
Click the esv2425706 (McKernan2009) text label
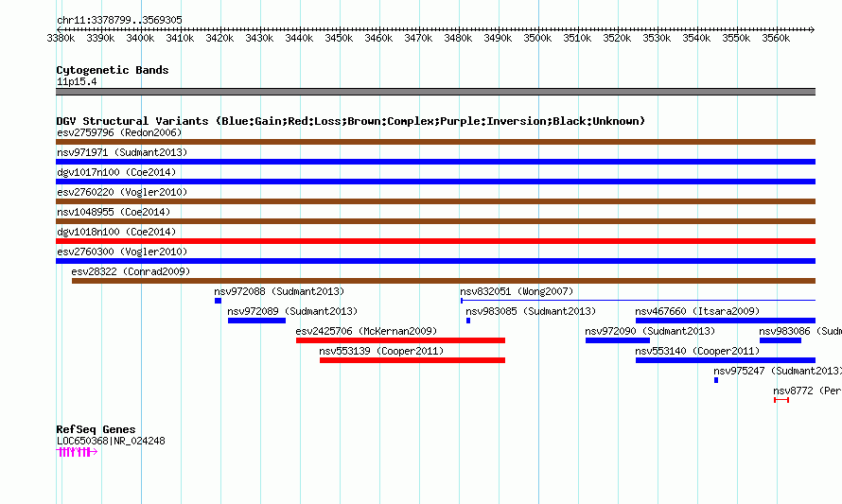pyautogui.click(x=366, y=331)
